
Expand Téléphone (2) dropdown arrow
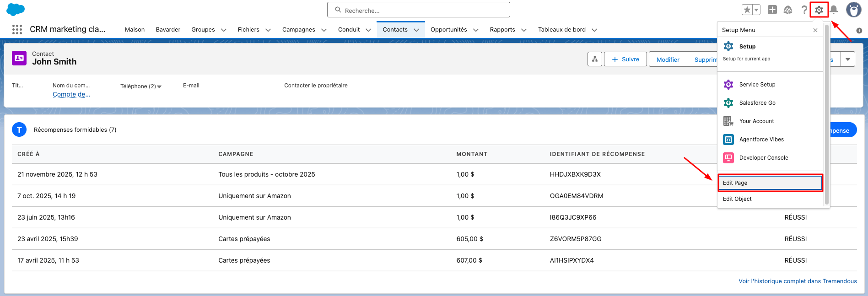[159, 86]
